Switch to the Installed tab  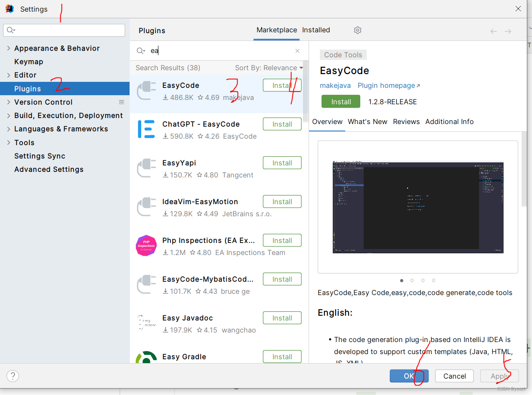tap(316, 30)
